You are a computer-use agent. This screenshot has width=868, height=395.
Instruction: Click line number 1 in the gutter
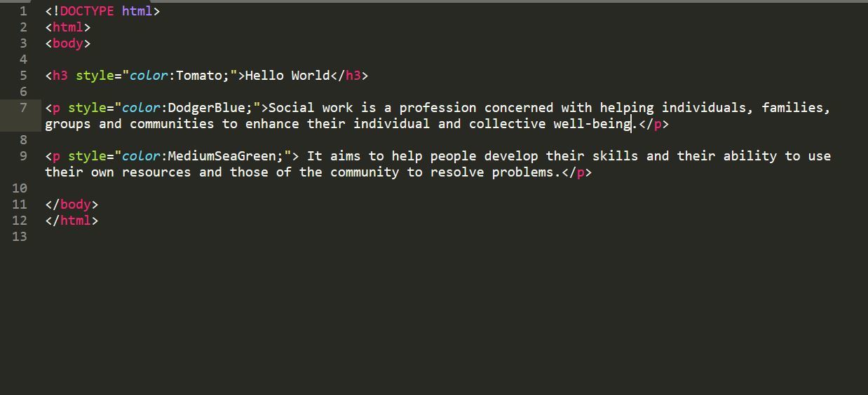pyautogui.click(x=24, y=11)
